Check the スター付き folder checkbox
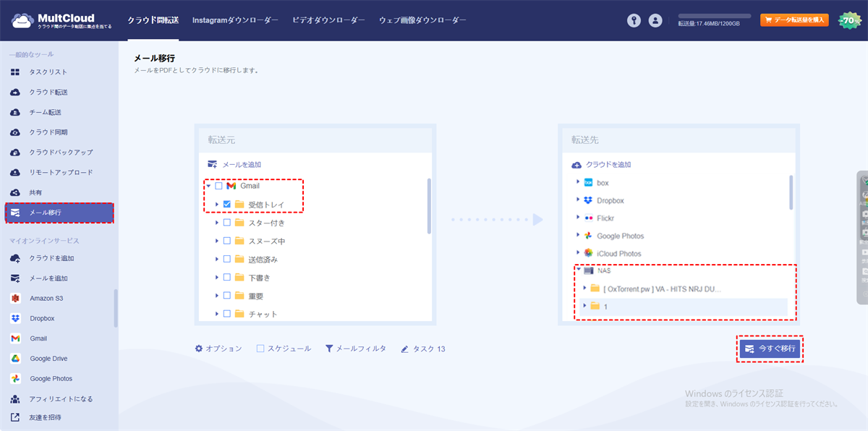The height and width of the screenshot is (431, 868). point(227,223)
